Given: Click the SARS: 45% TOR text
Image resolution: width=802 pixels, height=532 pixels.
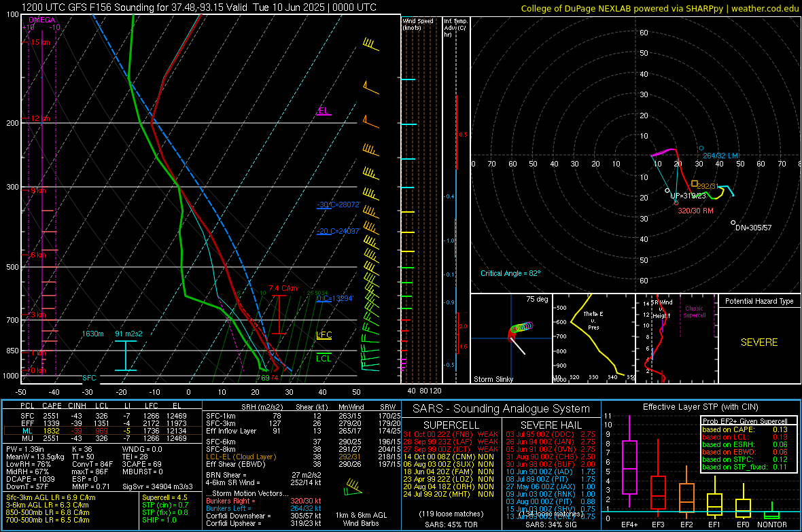Looking at the screenshot, I should (x=451, y=525).
